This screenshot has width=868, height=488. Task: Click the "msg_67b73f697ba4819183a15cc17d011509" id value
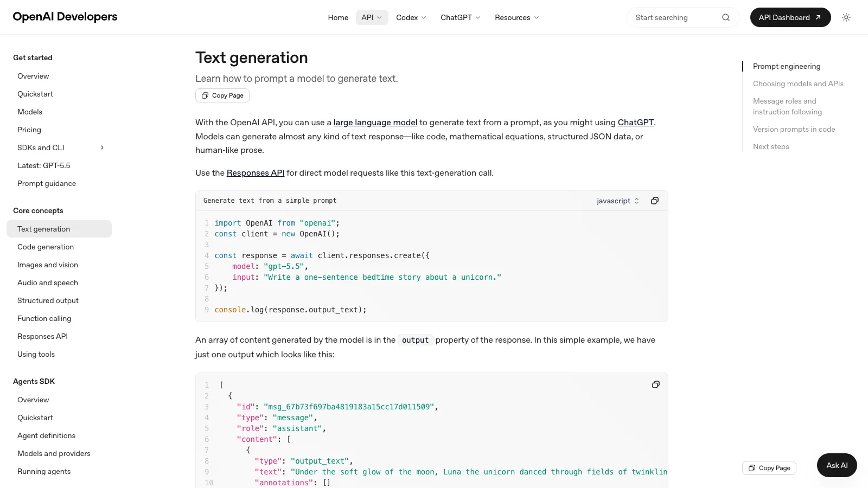349,407
